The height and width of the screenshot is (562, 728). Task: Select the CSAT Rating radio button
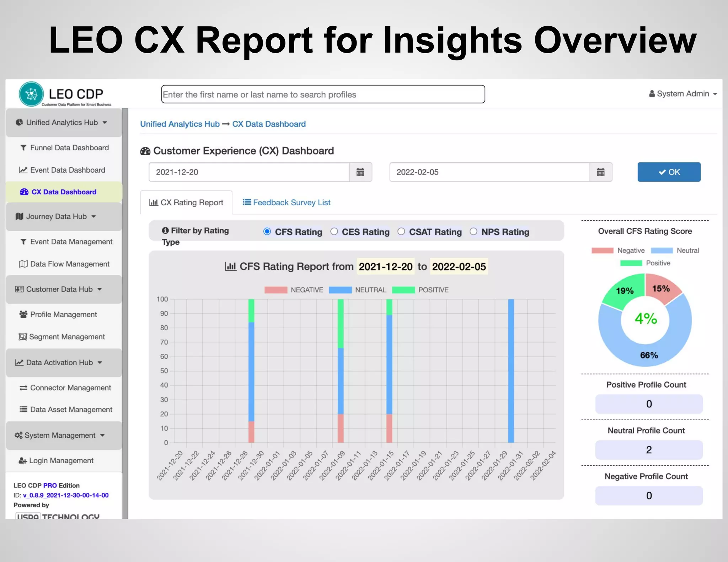click(x=401, y=232)
